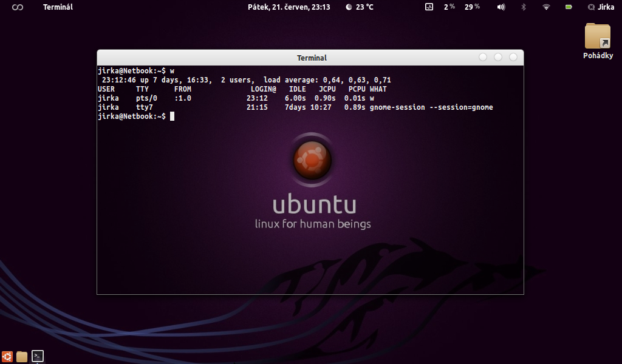Screen dimensions: 622x364
Task: Click the volume speaker icon
Action: (x=501, y=7)
